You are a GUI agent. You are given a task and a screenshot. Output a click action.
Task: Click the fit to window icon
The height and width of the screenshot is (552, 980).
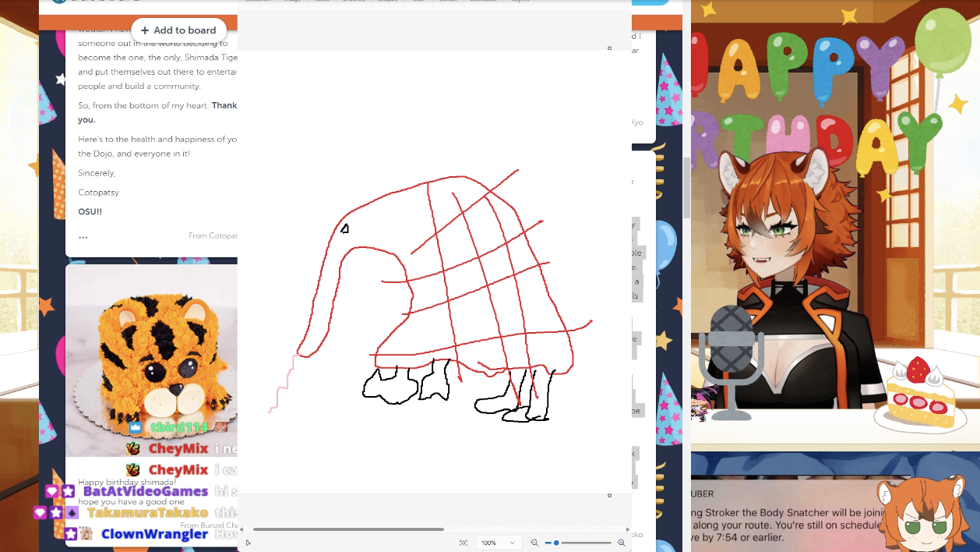(464, 543)
